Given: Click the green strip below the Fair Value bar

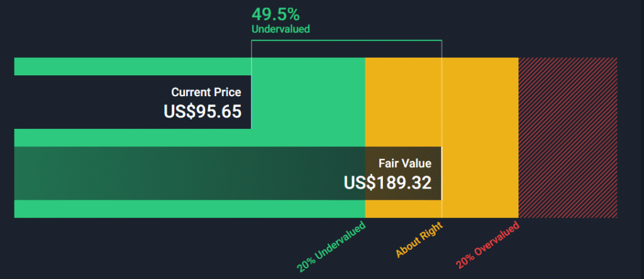Looking at the screenshot, I should click(189, 209).
